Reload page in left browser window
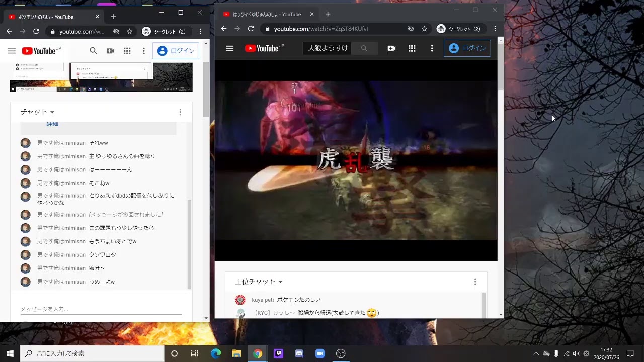The width and height of the screenshot is (644, 362). pos(36,31)
